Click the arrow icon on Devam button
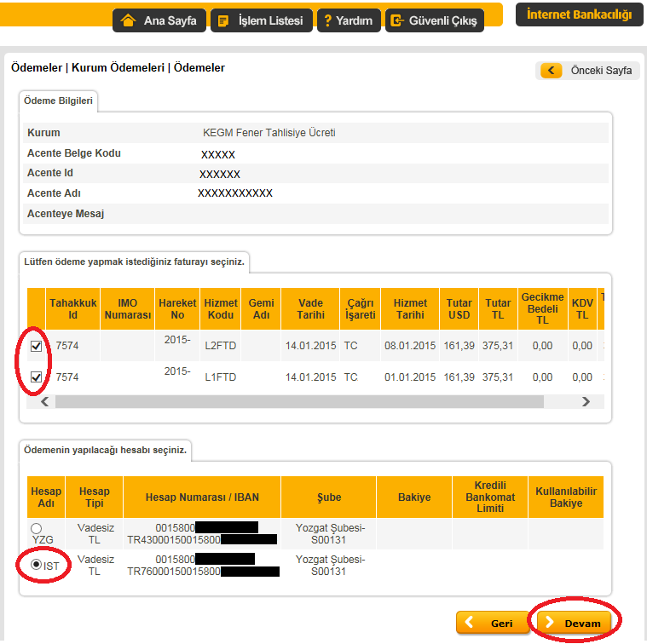Screen dimensions: 647x644 pyautogui.click(x=550, y=624)
